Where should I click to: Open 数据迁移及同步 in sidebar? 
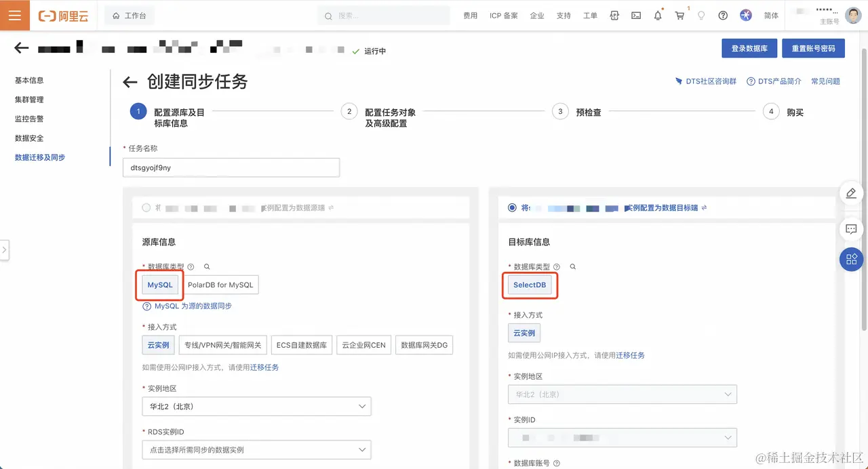coord(40,157)
